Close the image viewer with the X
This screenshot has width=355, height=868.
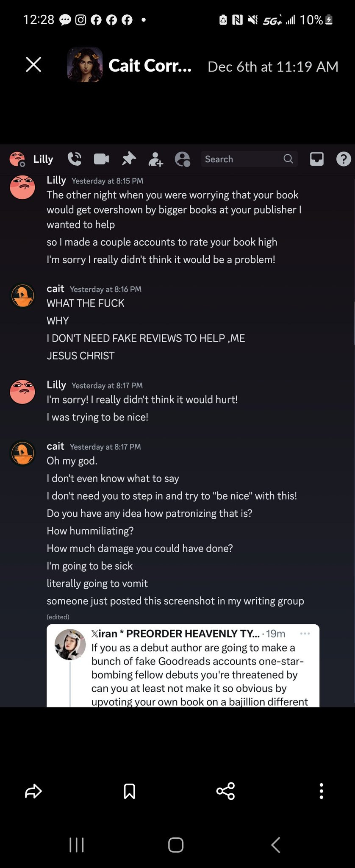(33, 65)
